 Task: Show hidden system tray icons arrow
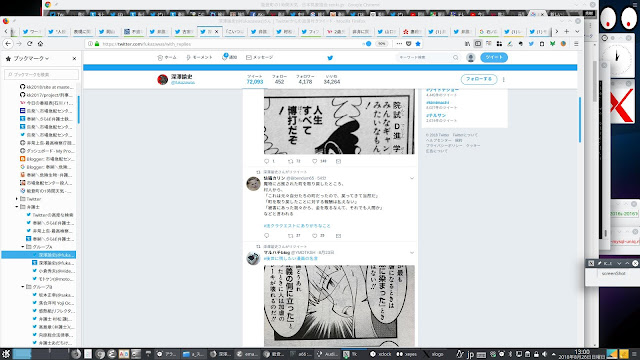[553, 354]
